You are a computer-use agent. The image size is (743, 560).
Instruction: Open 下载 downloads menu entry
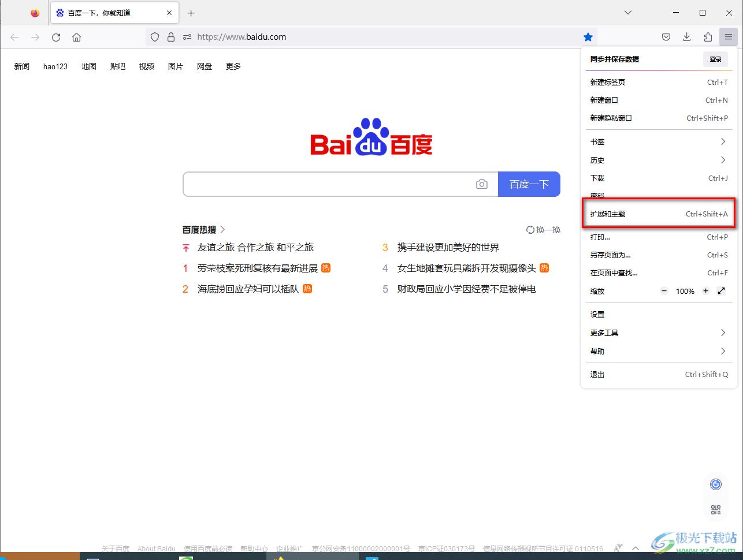(x=659, y=178)
